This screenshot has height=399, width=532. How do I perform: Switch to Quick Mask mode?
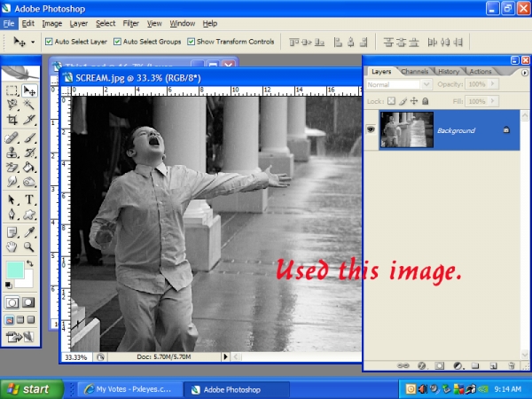(x=28, y=302)
